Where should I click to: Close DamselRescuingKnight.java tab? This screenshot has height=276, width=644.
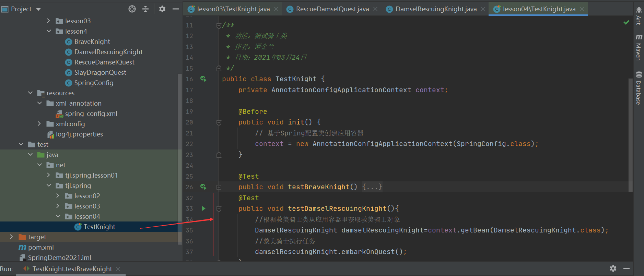click(x=483, y=9)
